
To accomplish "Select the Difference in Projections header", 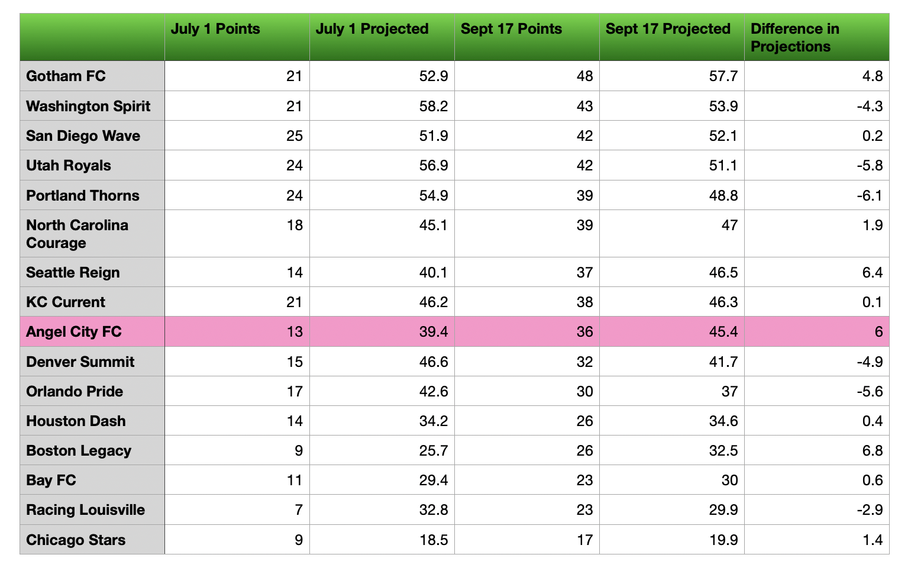I will click(x=817, y=37).
